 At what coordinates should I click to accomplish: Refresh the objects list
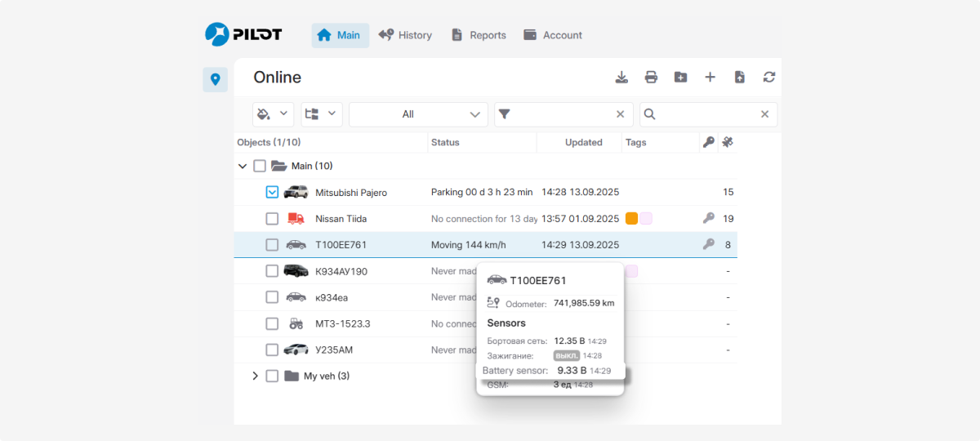coord(768,78)
